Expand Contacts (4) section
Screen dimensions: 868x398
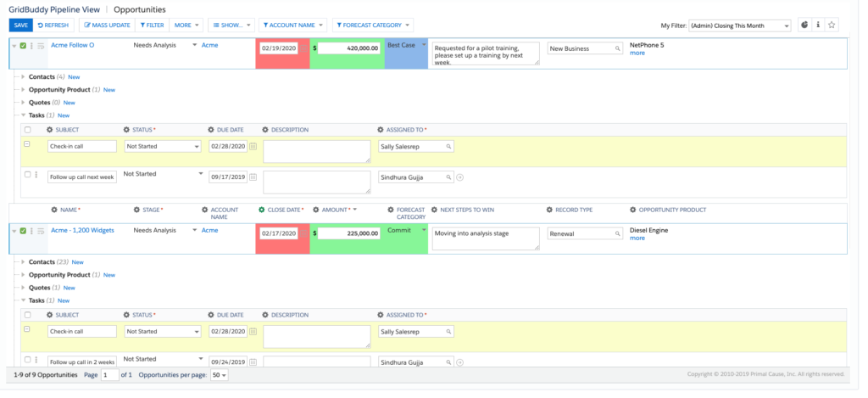[23, 76]
